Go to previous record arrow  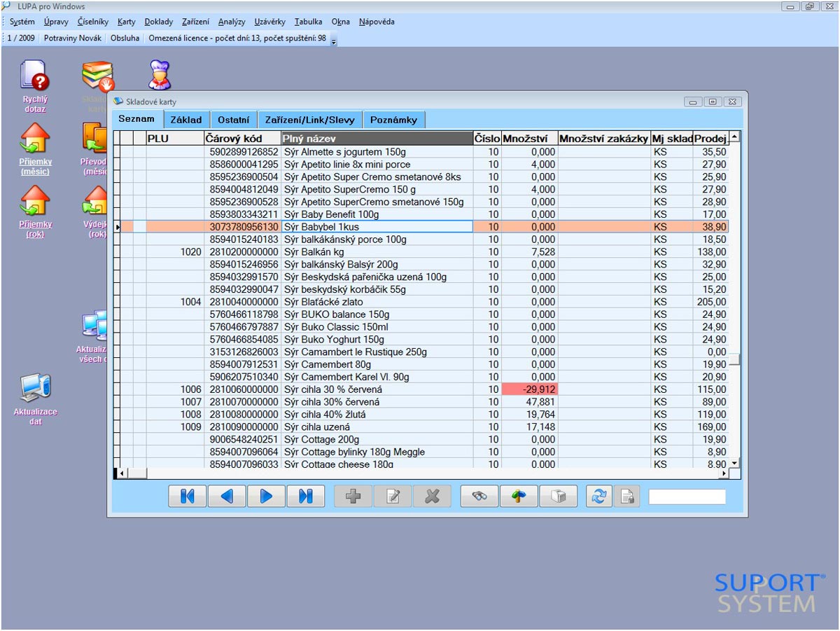[227, 496]
